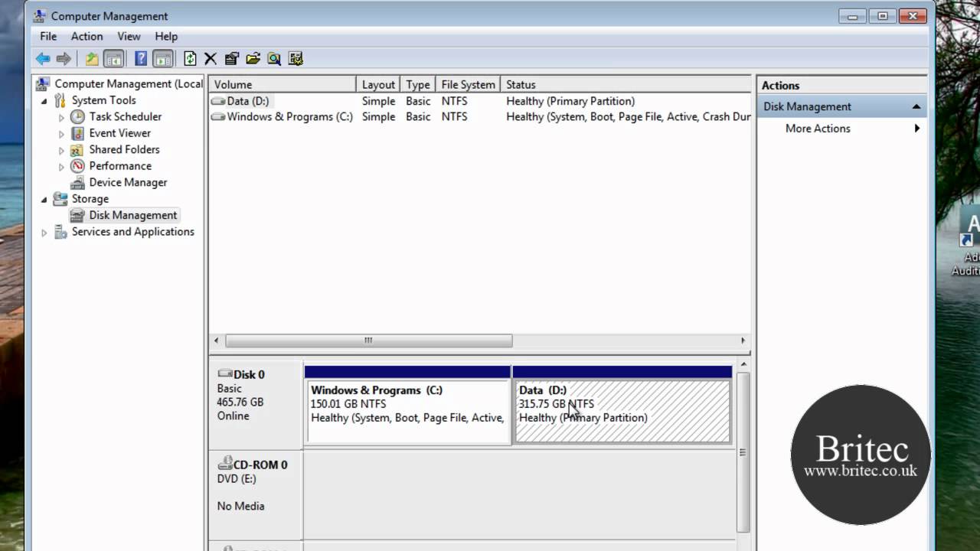Viewport: 980px width, 551px height.
Task: Sort by the Volume column header
Action: tap(283, 85)
